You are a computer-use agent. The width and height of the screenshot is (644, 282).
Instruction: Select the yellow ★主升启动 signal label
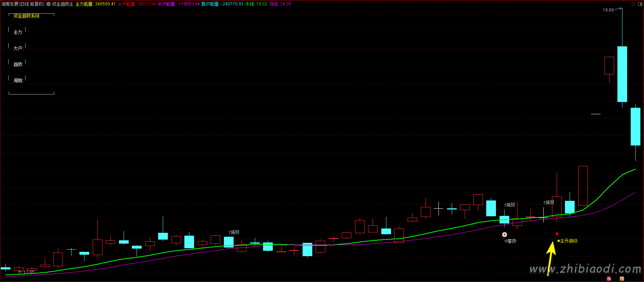click(567, 241)
